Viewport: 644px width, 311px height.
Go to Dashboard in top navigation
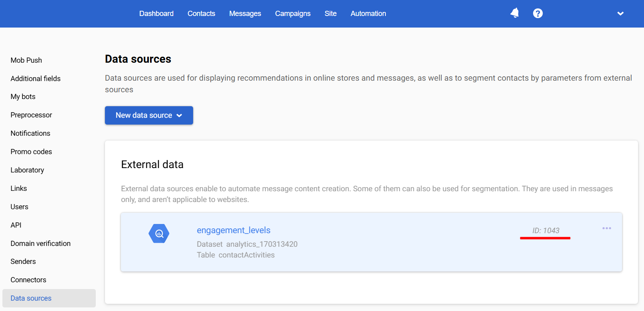pyautogui.click(x=156, y=14)
